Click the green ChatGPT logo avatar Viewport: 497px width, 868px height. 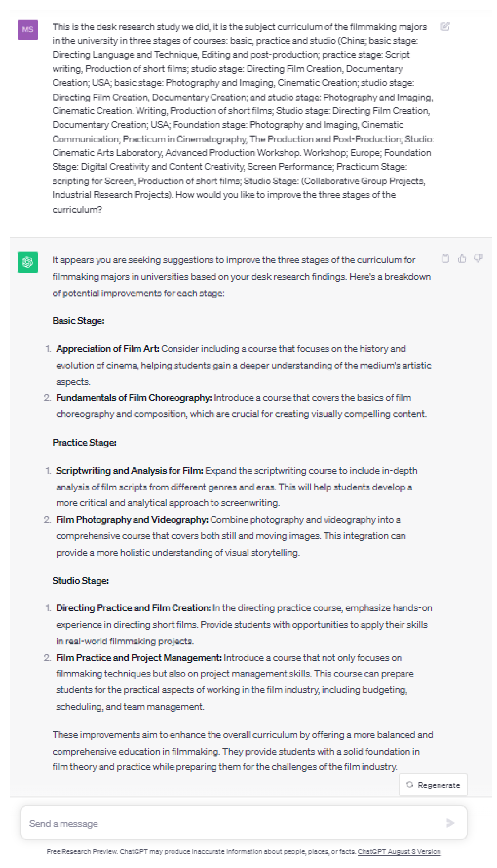coord(28,262)
